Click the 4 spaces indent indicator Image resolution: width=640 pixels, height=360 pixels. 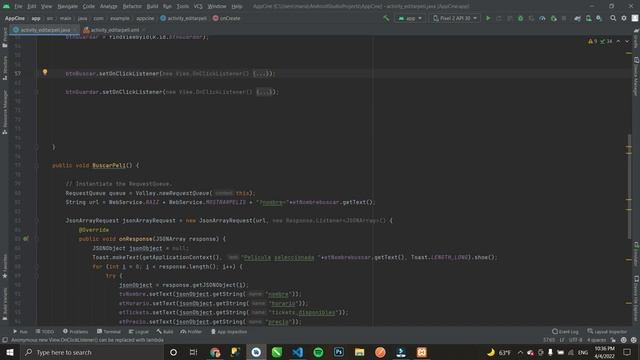(596, 340)
